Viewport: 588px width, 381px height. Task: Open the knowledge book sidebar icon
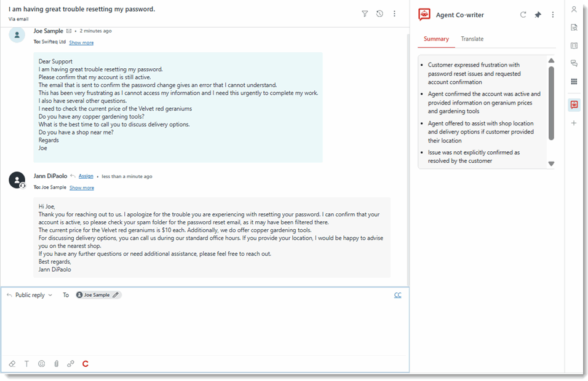[574, 45]
